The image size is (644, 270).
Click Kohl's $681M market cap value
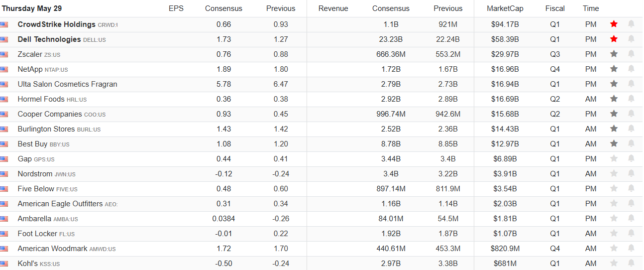(x=505, y=264)
